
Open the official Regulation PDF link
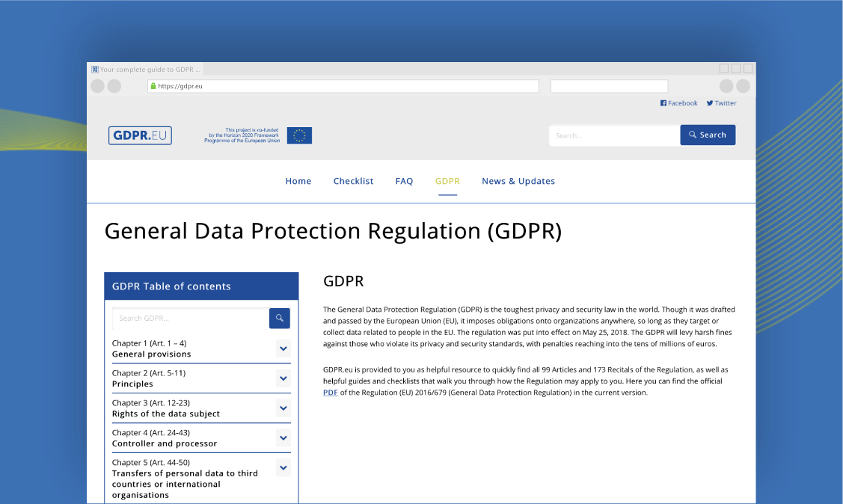tap(330, 392)
